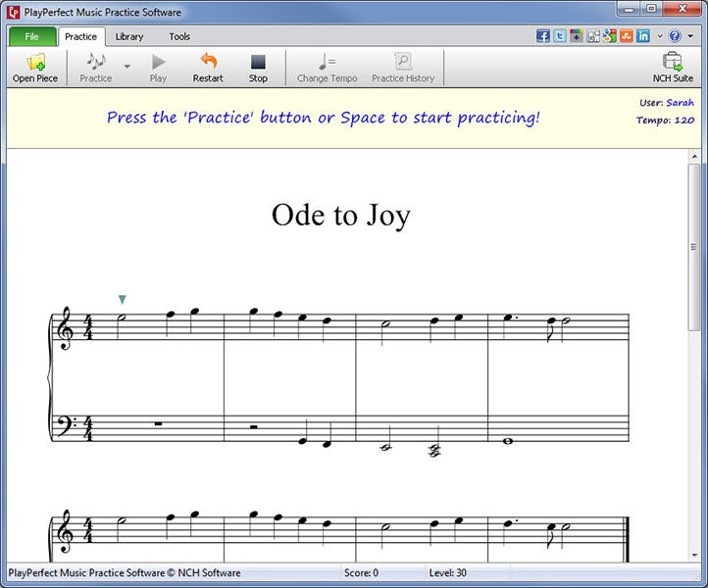Maximize the PlayPerfect window
The width and height of the screenshot is (708, 588).
coord(651,9)
